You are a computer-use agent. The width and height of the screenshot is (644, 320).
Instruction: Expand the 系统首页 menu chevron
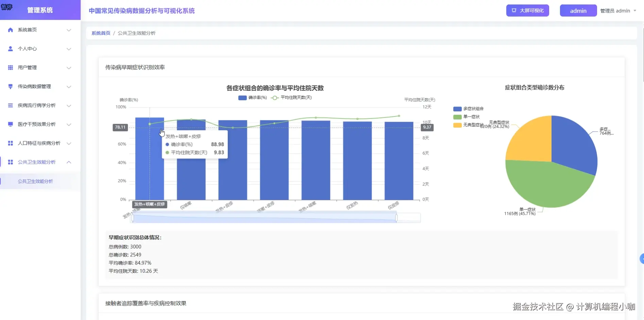(69, 30)
